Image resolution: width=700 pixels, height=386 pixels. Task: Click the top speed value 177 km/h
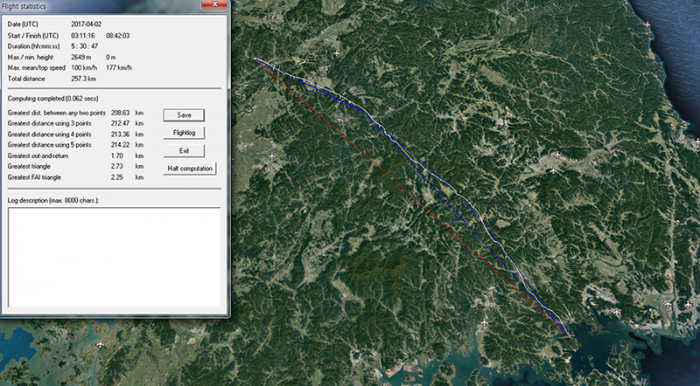tap(119, 68)
